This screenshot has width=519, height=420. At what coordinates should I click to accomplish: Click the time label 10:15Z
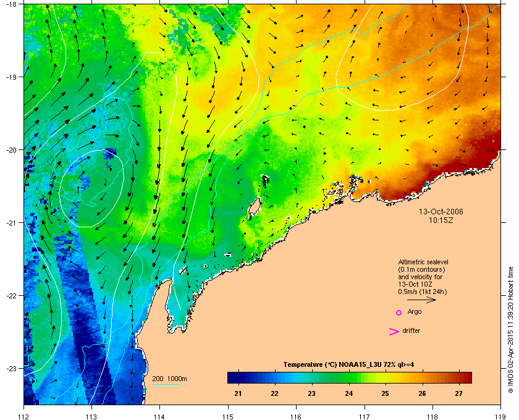(x=441, y=220)
